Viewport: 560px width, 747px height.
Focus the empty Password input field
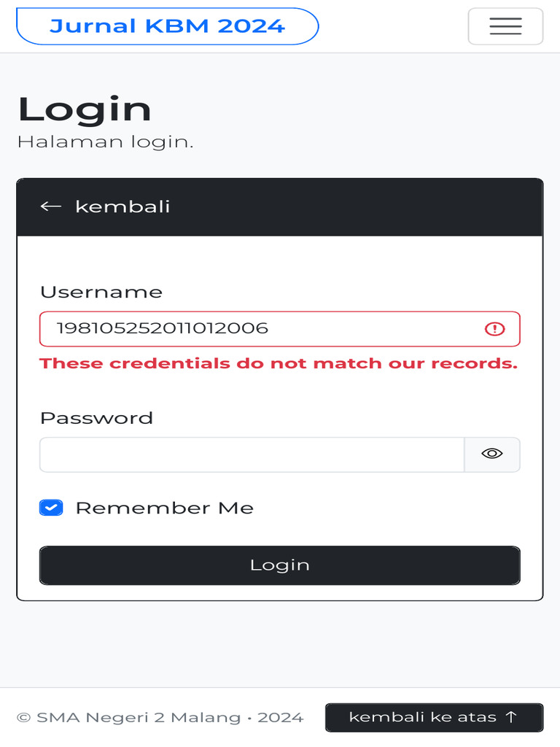[252, 454]
